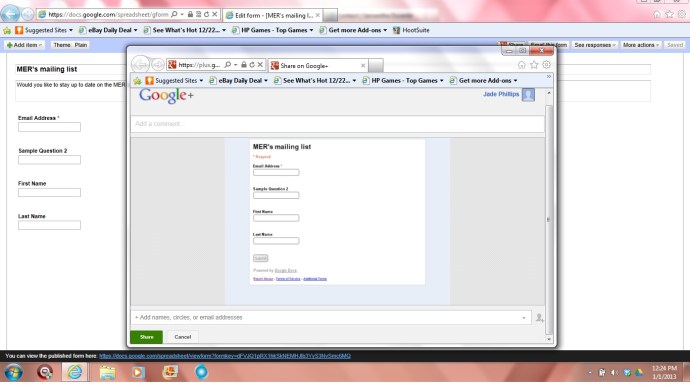Click the Theme: Plain button
The width and height of the screenshot is (690, 387).
pyautogui.click(x=70, y=45)
